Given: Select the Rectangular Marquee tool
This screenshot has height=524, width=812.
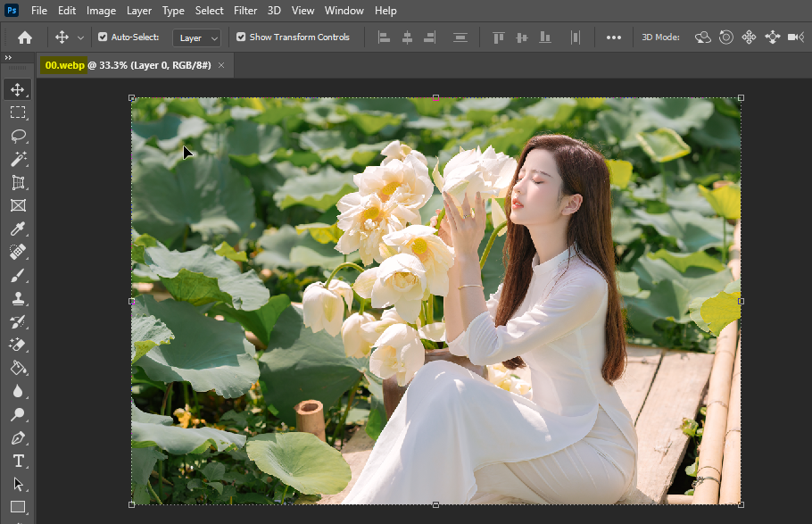Looking at the screenshot, I should click(18, 112).
